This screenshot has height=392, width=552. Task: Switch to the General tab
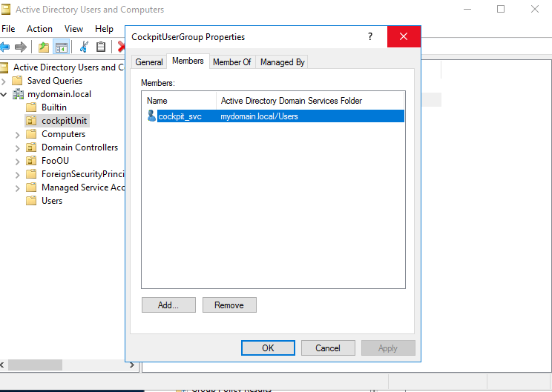tap(149, 62)
